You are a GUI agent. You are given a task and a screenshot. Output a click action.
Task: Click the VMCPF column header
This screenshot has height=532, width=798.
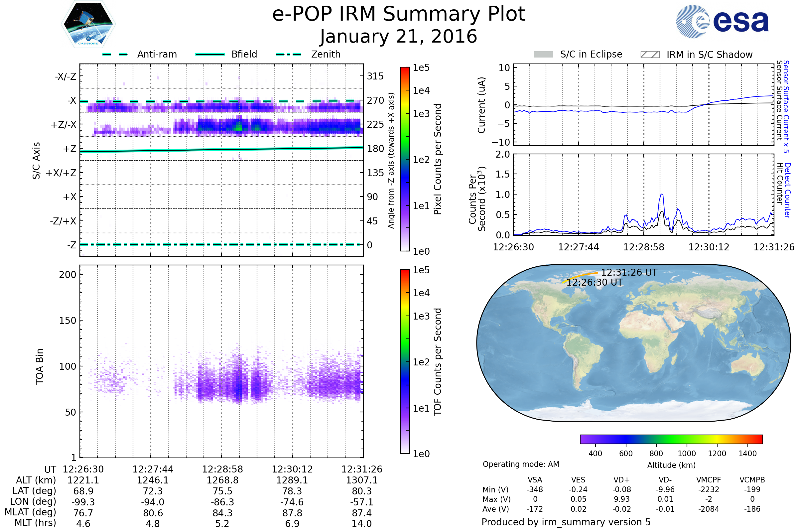(709, 480)
